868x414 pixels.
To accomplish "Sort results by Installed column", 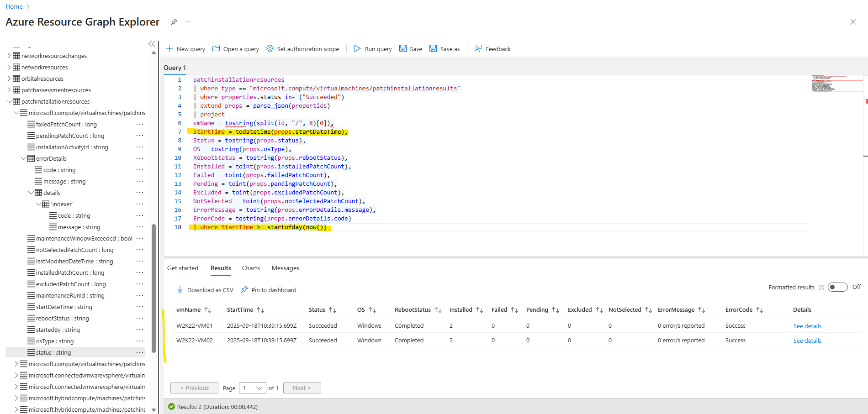I will coord(480,310).
